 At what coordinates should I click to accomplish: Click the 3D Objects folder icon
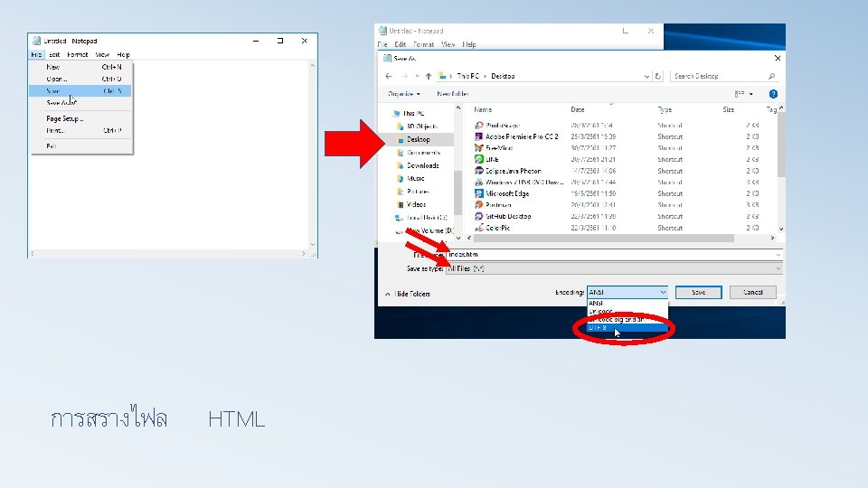(x=400, y=127)
